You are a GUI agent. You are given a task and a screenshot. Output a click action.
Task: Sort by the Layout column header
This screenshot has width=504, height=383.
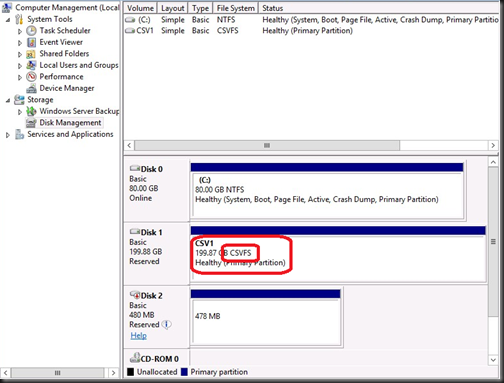coord(173,8)
